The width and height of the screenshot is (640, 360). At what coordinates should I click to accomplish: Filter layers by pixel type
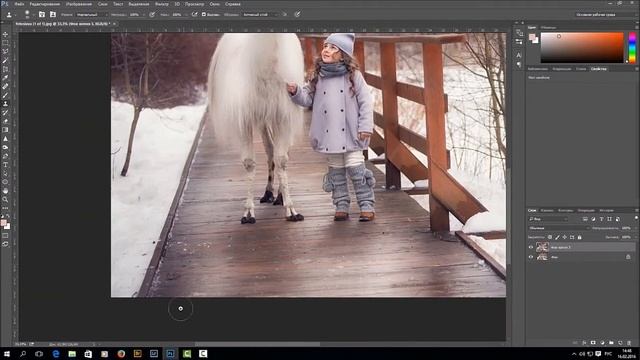click(585, 219)
